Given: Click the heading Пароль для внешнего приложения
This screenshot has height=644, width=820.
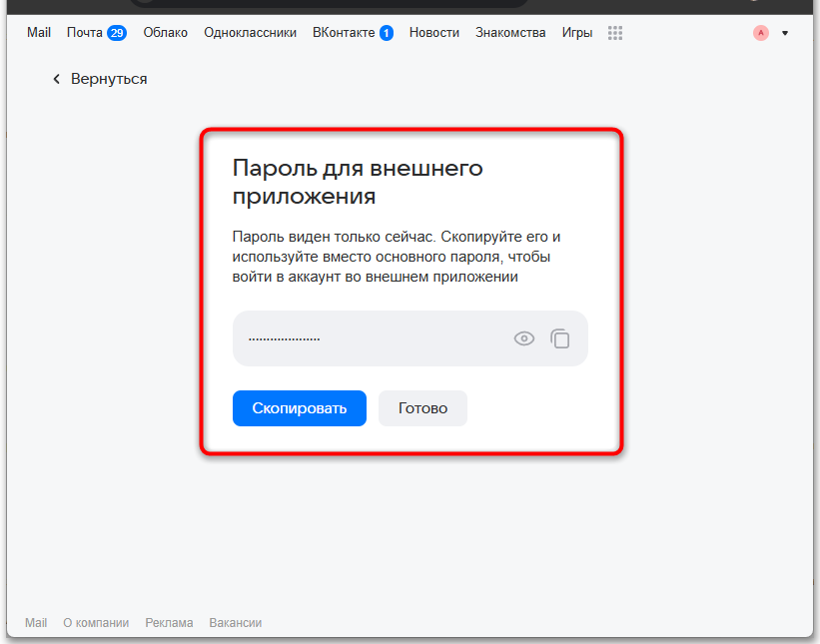Looking at the screenshot, I should point(358,182).
